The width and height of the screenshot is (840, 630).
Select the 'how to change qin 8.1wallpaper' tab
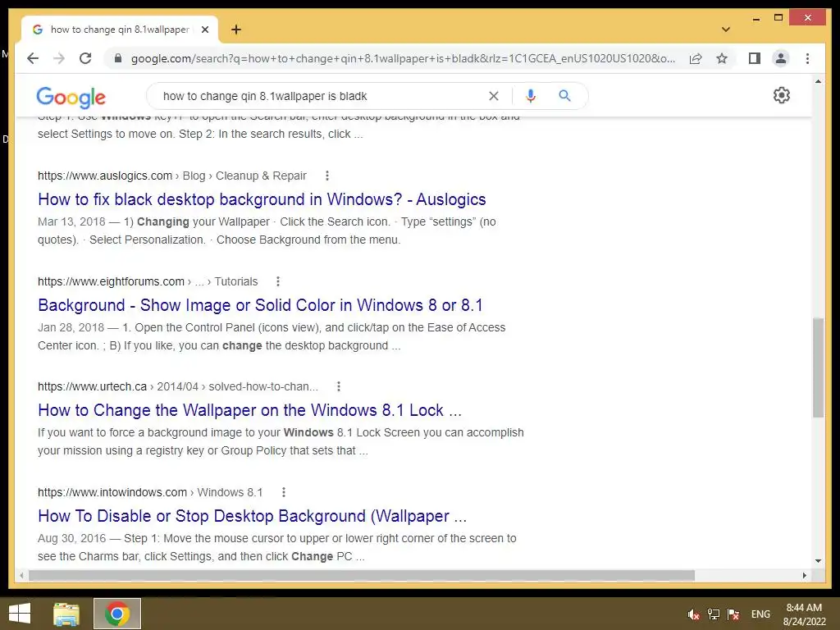point(120,30)
